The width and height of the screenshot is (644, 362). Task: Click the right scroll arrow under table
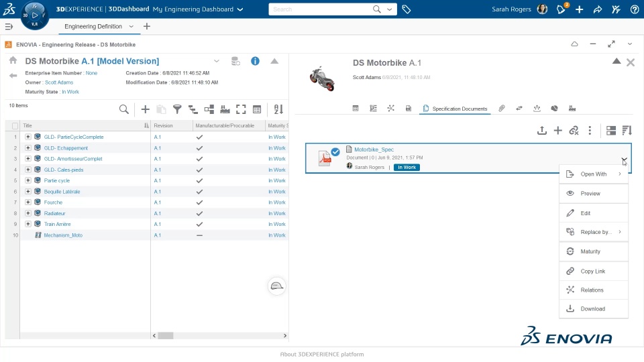285,335
